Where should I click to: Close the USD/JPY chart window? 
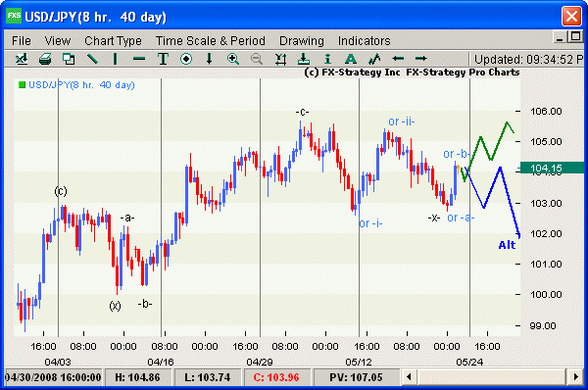pyautogui.click(x=571, y=16)
